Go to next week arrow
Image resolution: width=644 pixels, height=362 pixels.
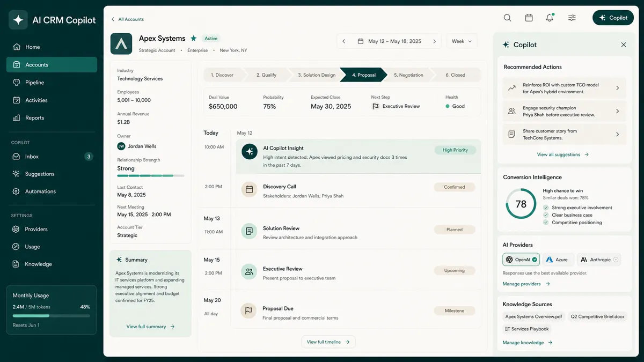point(435,41)
